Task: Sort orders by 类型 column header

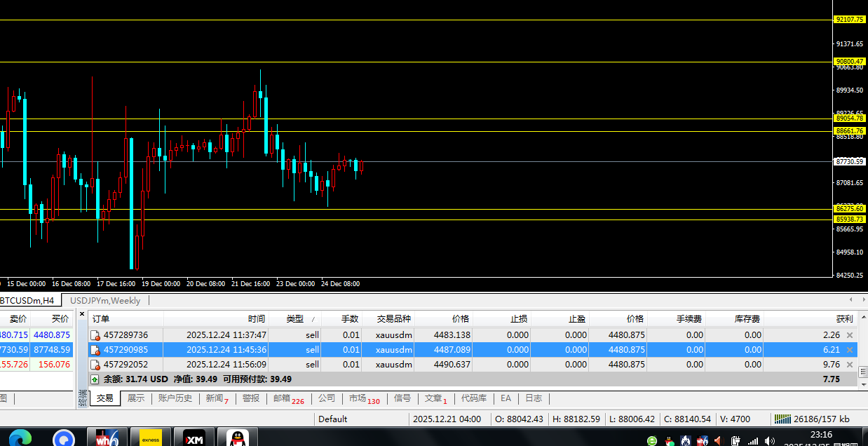Action: [295, 318]
